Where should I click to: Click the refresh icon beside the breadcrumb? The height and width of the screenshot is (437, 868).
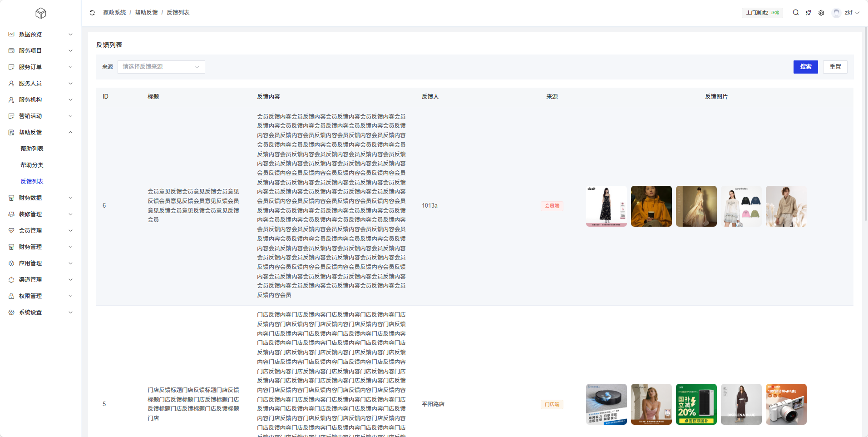[x=92, y=13]
